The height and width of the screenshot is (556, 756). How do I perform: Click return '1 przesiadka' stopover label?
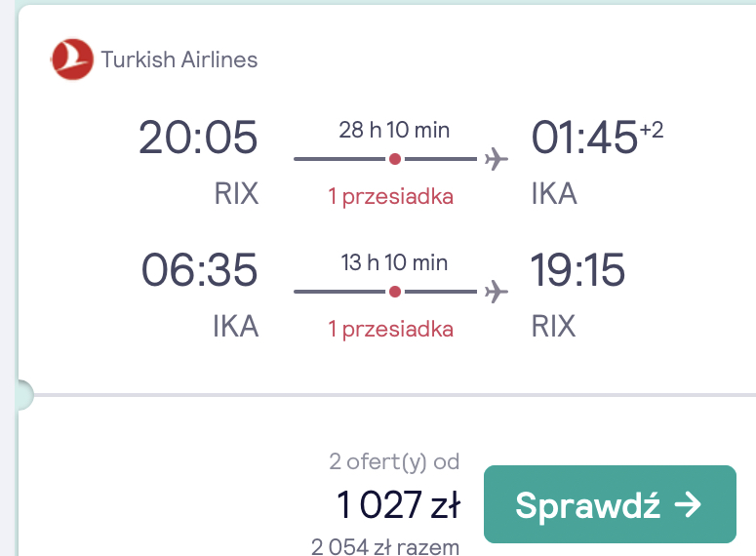(x=391, y=330)
